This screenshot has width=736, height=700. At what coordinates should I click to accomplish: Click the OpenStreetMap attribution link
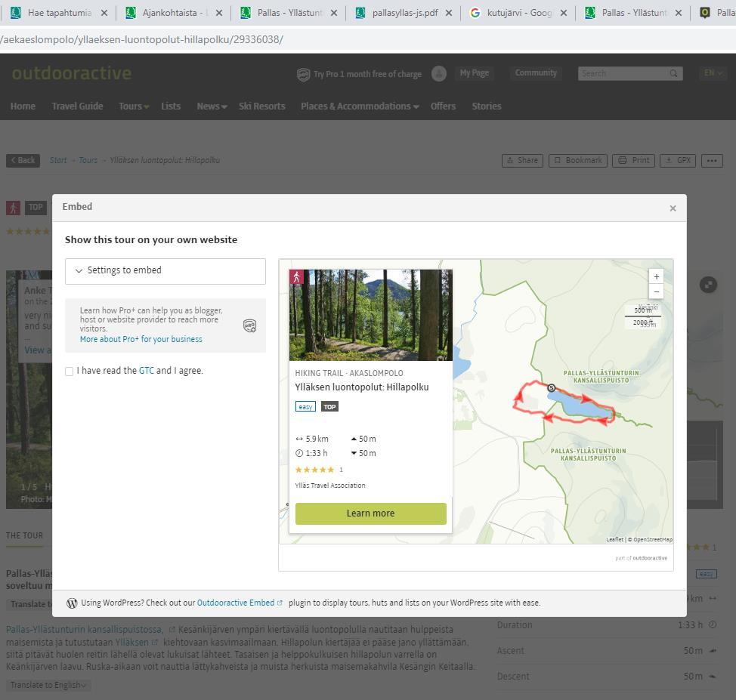coord(653,540)
